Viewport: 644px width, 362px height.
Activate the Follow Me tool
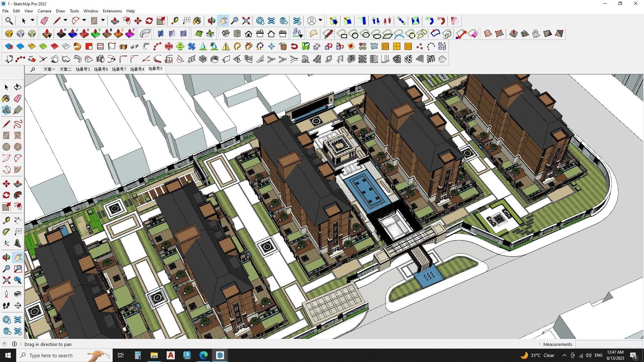17,195
